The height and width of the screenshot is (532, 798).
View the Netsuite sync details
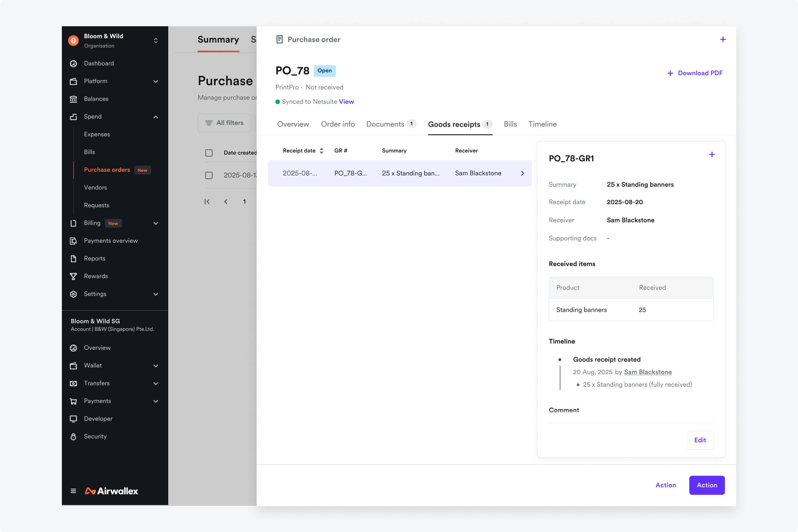[346, 101]
